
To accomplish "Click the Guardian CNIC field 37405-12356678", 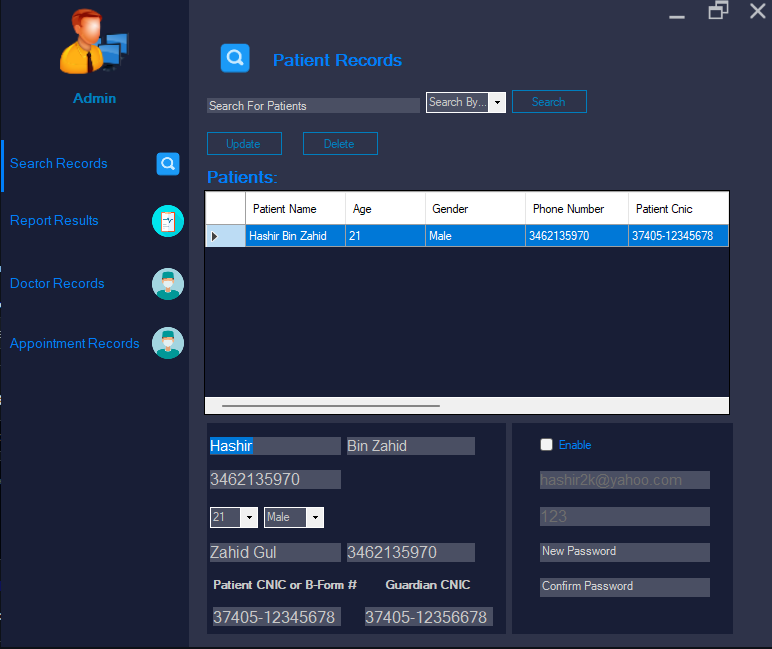I will tap(428, 617).
